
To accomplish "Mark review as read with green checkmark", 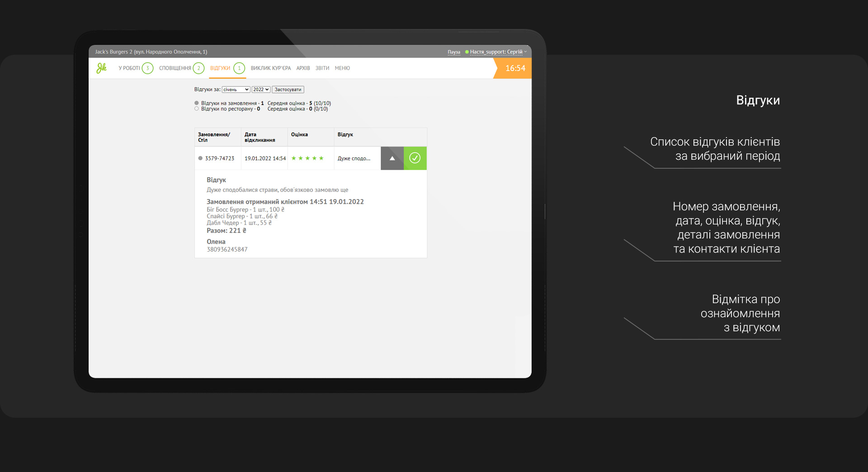I will pos(415,158).
